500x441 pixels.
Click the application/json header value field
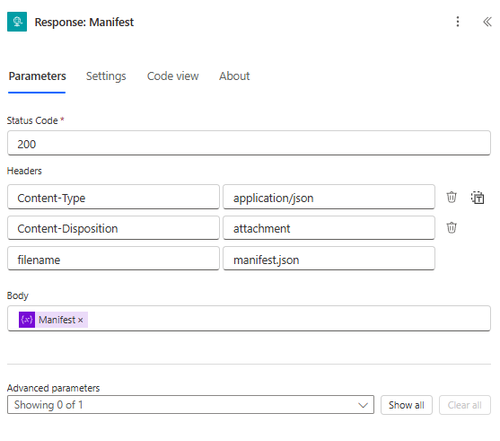[329, 197]
